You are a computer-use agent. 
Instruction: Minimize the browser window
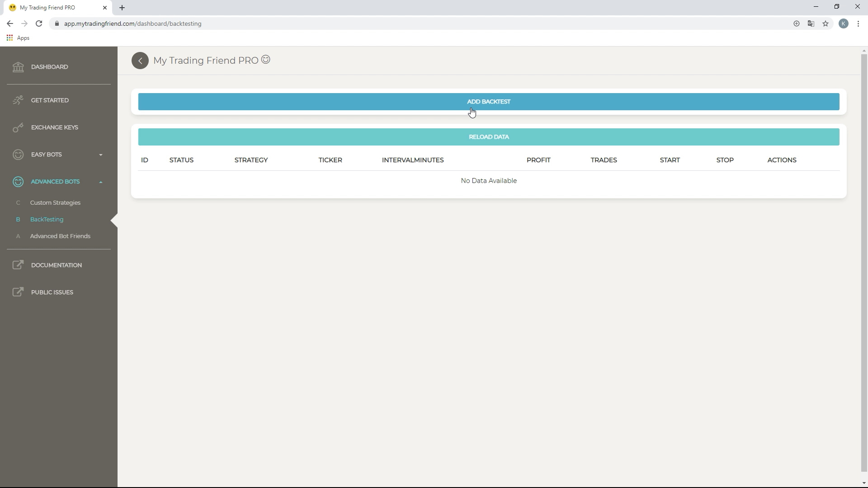pyautogui.click(x=816, y=7)
